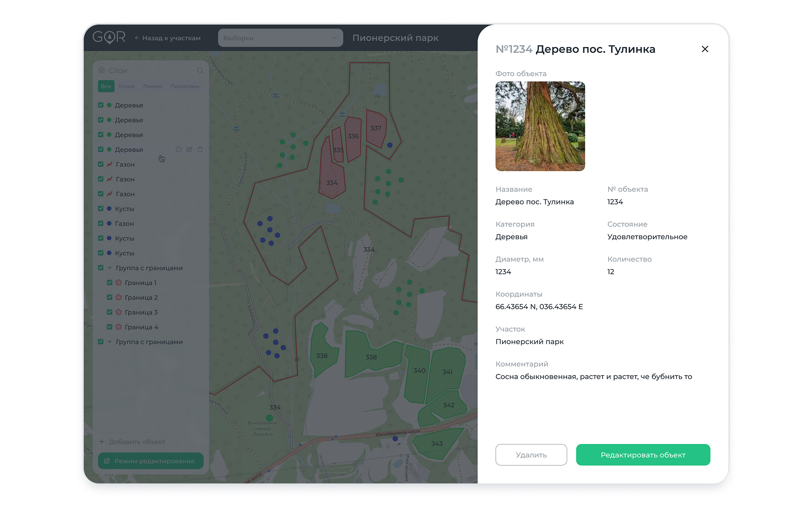This screenshot has height=508, width=812.
Task: Switch to the Линии tab
Action: (152, 86)
